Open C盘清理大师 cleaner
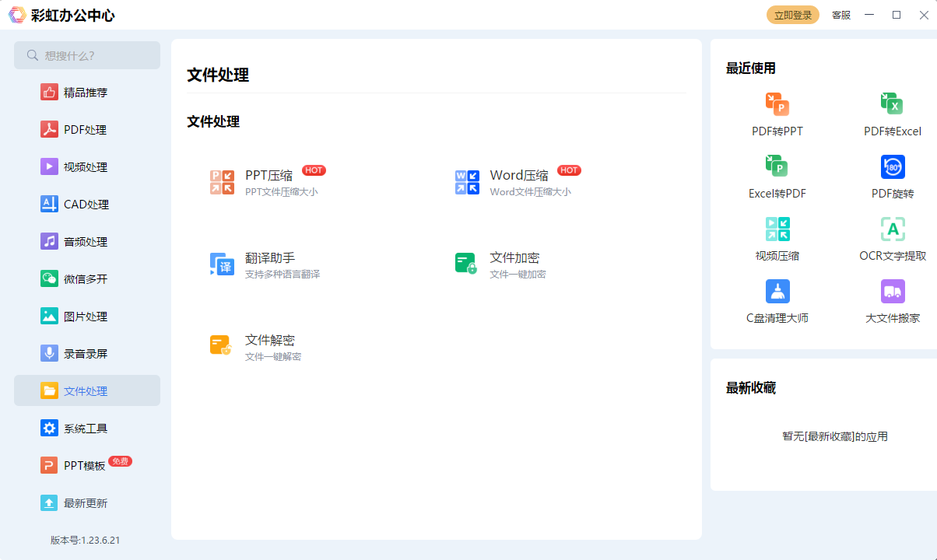This screenshot has height=560, width=937. click(776, 299)
